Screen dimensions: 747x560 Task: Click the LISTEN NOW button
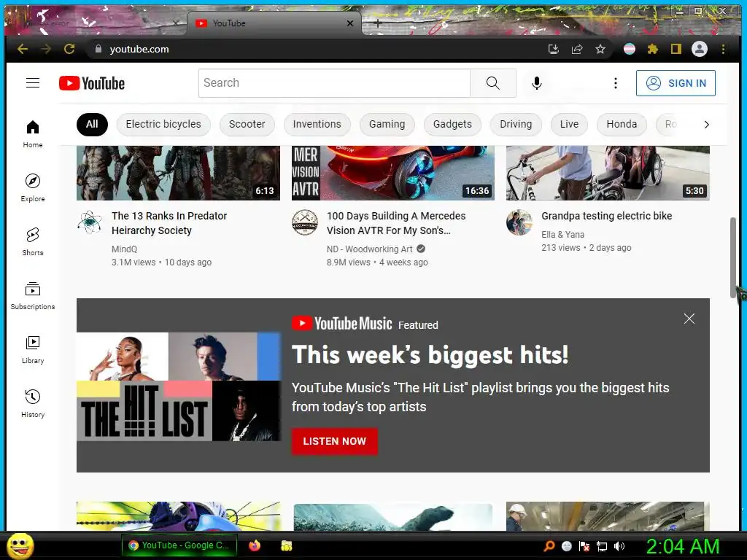[334, 441]
